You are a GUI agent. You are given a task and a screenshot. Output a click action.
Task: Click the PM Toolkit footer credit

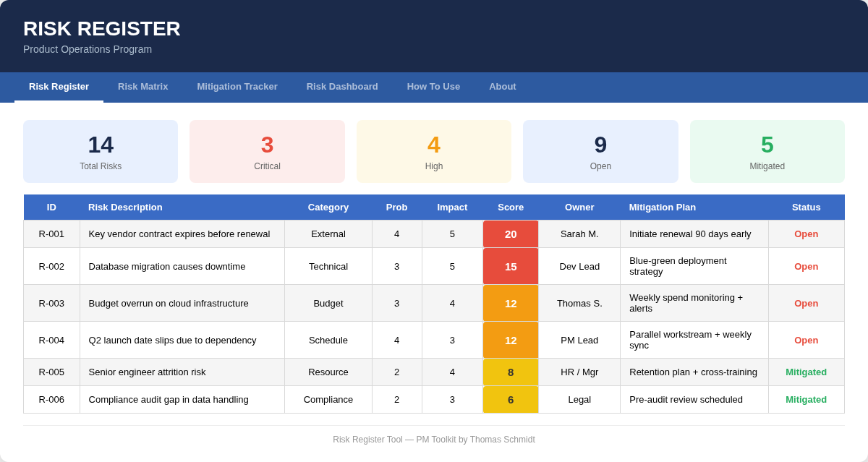coord(433,439)
